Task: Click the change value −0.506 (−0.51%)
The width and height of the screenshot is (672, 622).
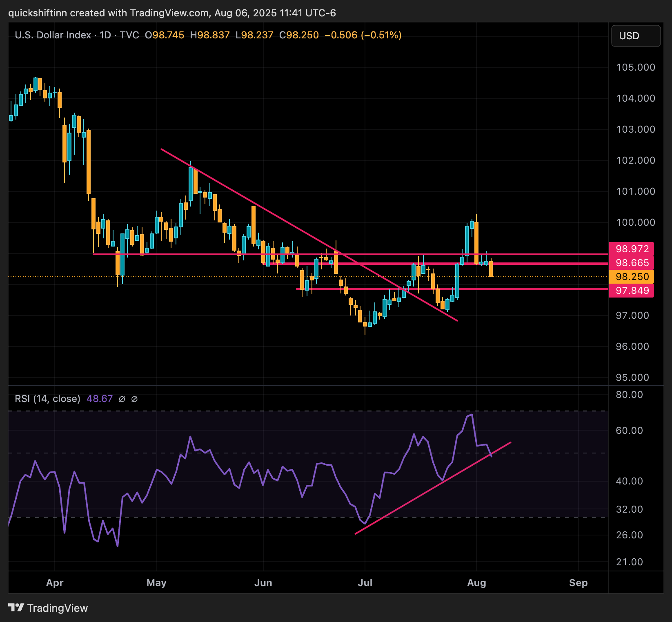Action: (363, 35)
